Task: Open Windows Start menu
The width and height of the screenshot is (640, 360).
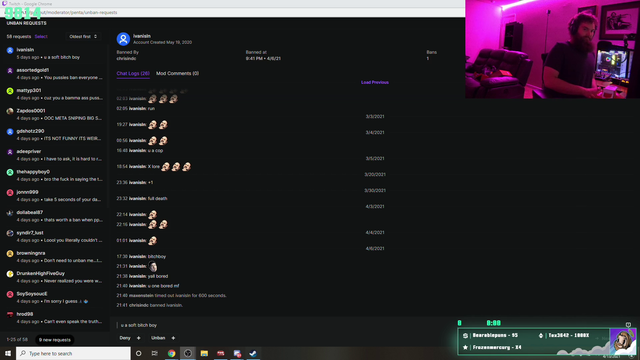Action: (x=8, y=353)
